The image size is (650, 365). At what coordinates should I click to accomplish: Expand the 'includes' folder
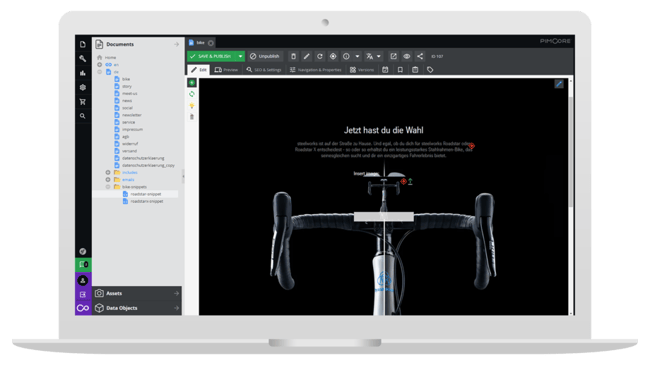108,173
